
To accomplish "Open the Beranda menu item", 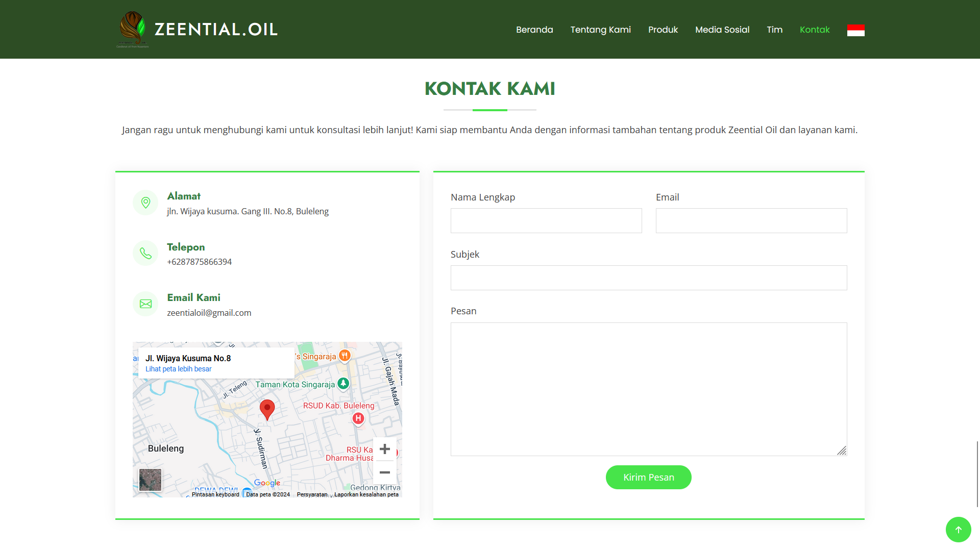I will [534, 30].
